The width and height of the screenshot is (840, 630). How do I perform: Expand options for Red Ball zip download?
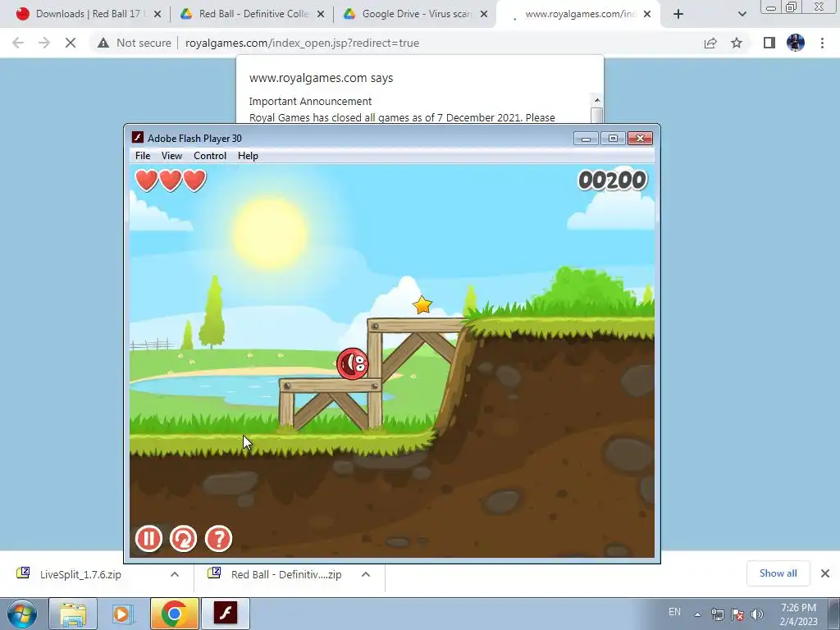coord(366,574)
